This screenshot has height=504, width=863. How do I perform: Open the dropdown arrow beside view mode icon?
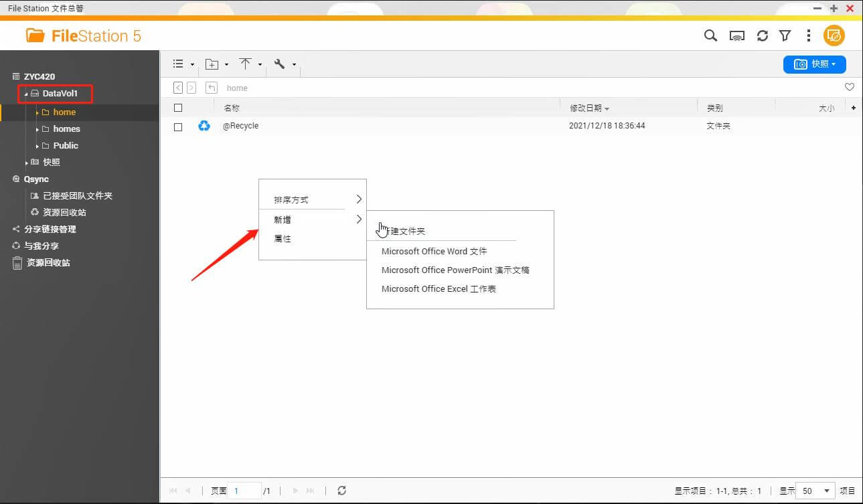(192, 65)
